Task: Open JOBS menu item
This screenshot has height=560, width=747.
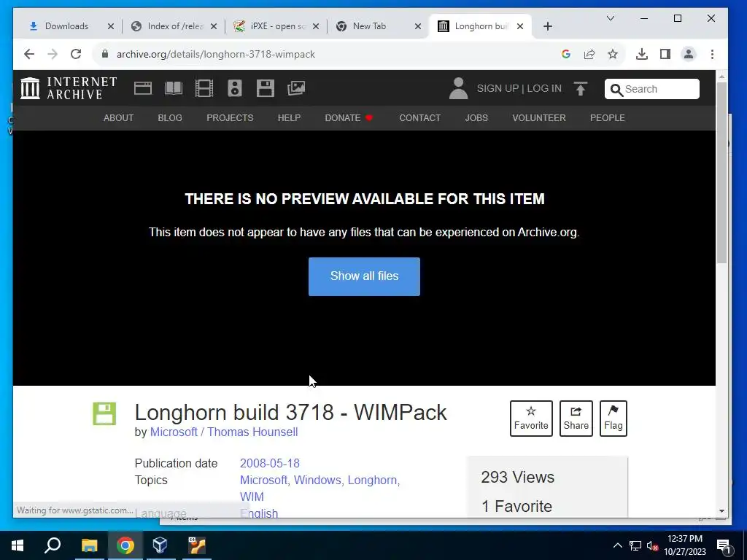Action: (x=476, y=117)
